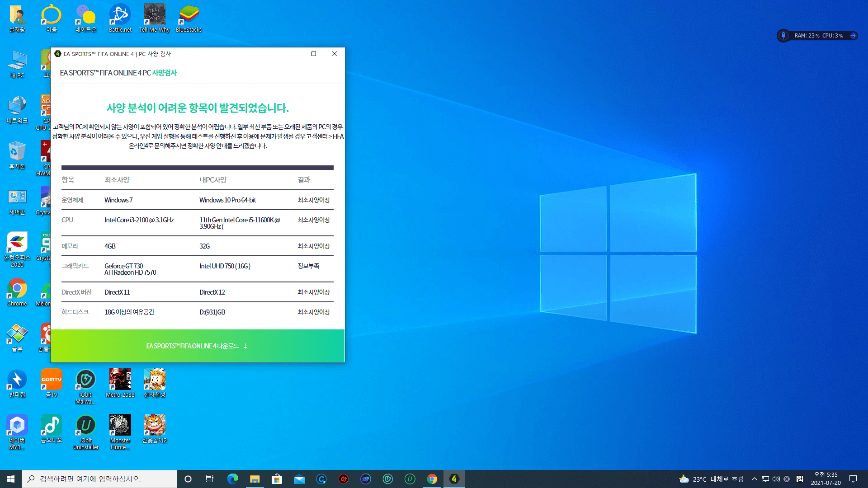This screenshot has height=488, width=868.
Task: Click the 'Geforce GT 730' minimum spec text
Action: (x=124, y=266)
